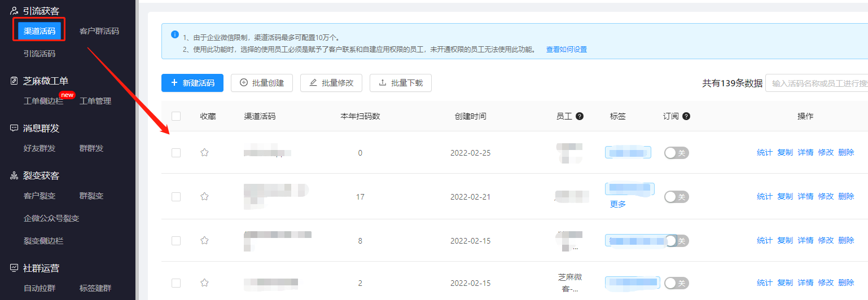Tick the select-all checkbox in table header
The height and width of the screenshot is (300, 868).
[x=176, y=116]
